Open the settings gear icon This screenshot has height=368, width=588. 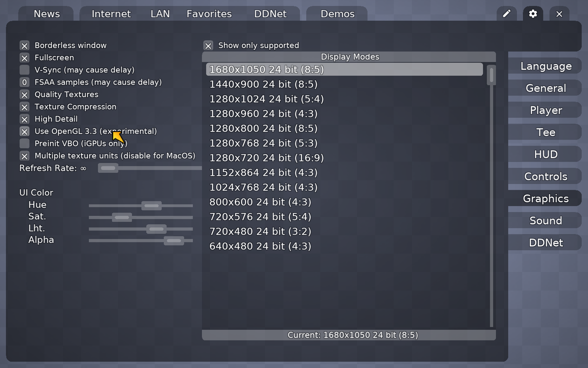[533, 14]
